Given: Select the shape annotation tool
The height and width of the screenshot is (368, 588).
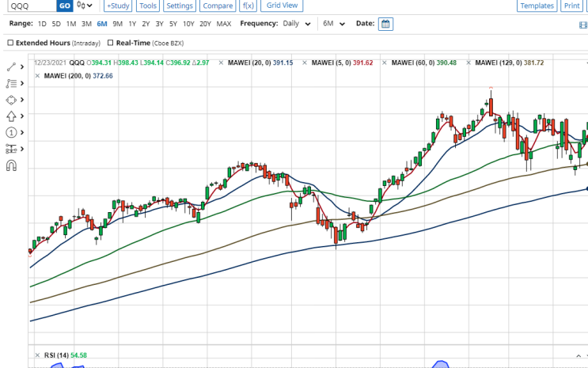Looking at the screenshot, I should 11,100.
